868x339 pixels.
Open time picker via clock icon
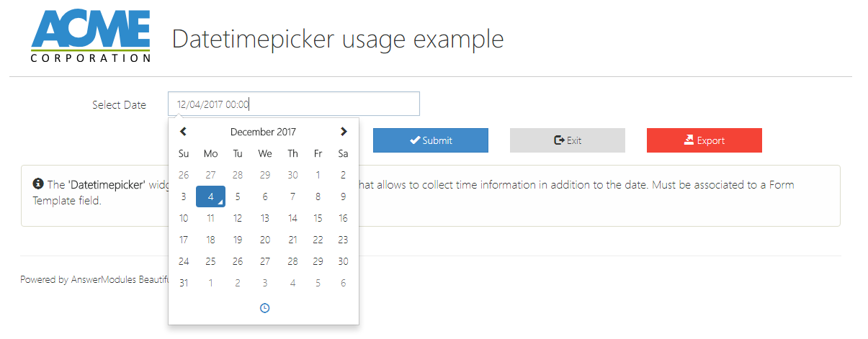coord(264,308)
